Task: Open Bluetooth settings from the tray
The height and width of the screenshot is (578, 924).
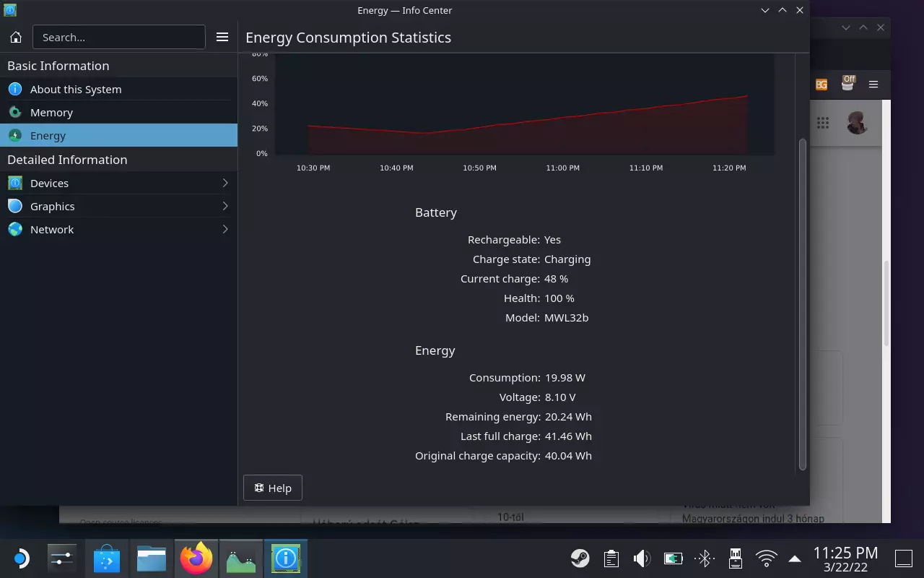Action: point(705,558)
